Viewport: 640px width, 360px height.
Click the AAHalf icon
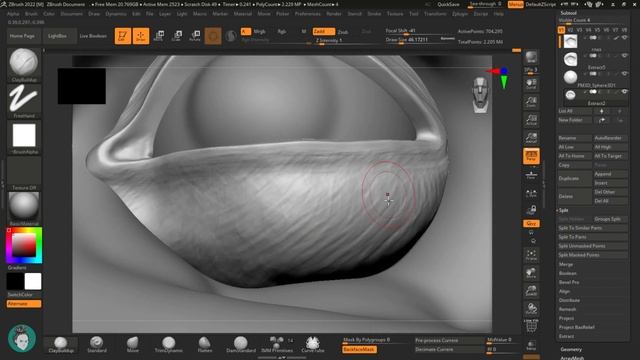[x=531, y=138]
